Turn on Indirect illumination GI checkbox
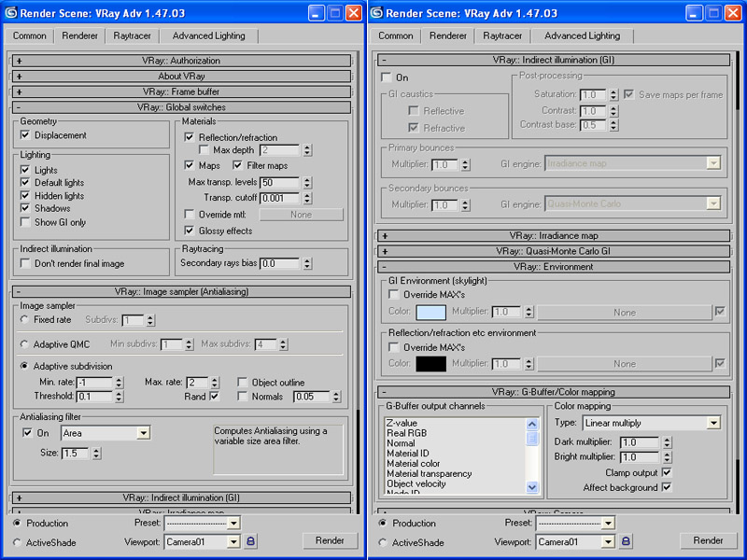Viewport: 747px width, 560px height. [x=387, y=77]
